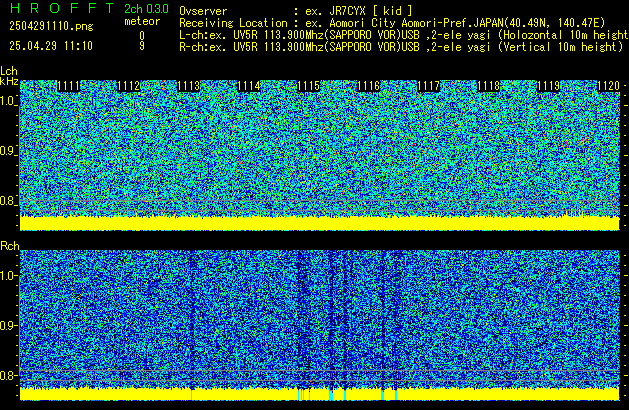Click time marker 1112

[128, 86]
